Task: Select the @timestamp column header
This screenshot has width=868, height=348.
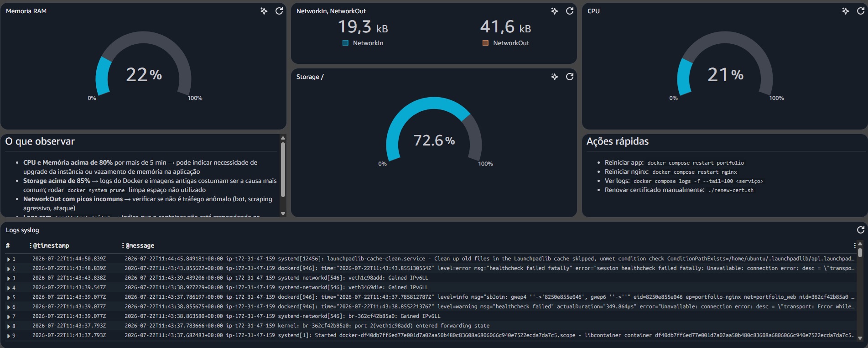Action: pos(51,245)
